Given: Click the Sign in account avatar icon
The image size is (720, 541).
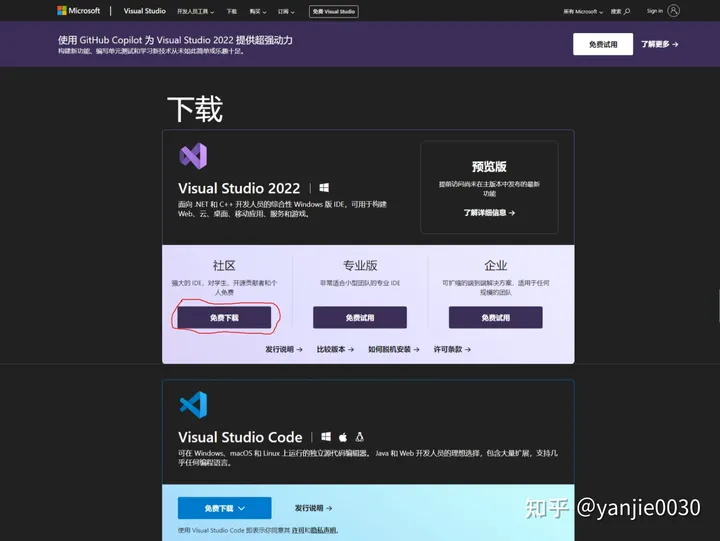Looking at the screenshot, I should tap(674, 11).
